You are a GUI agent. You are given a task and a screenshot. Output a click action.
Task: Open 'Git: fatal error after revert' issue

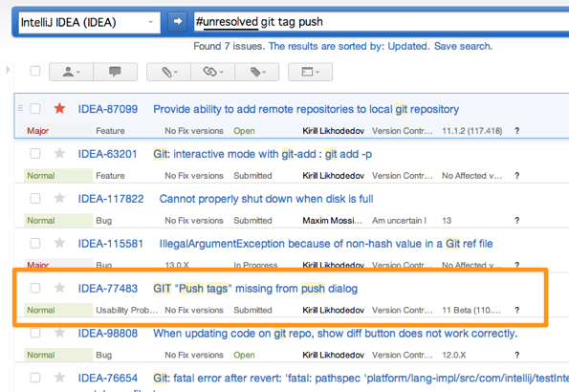click(x=361, y=379)
